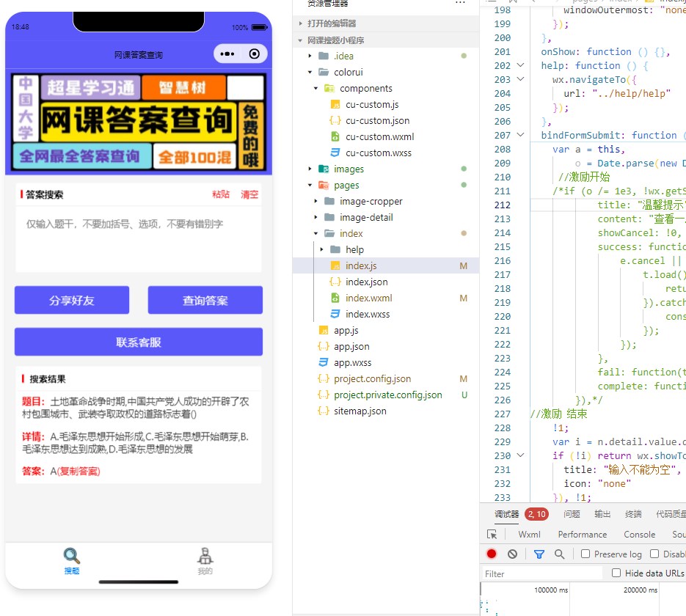The height and width of the screenshot is (616, 686).
Task: Enable the Preserve log checkbox
Action: click(584, 554)
